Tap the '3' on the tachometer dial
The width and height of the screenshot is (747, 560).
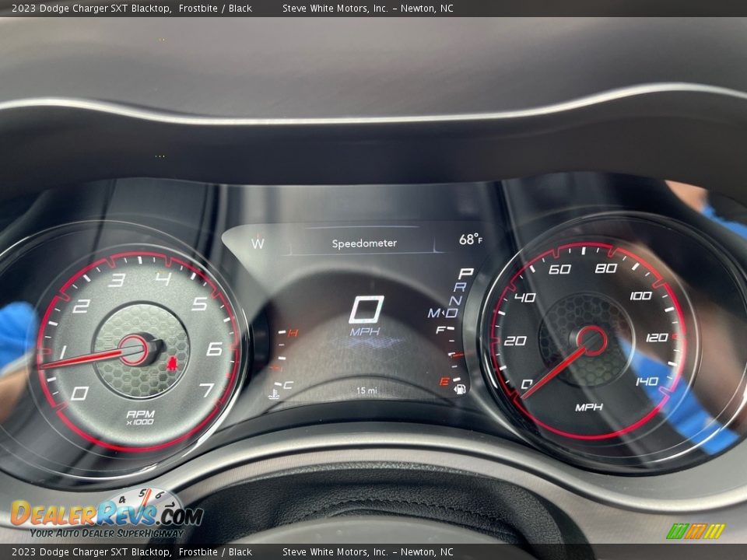(117, 279)
